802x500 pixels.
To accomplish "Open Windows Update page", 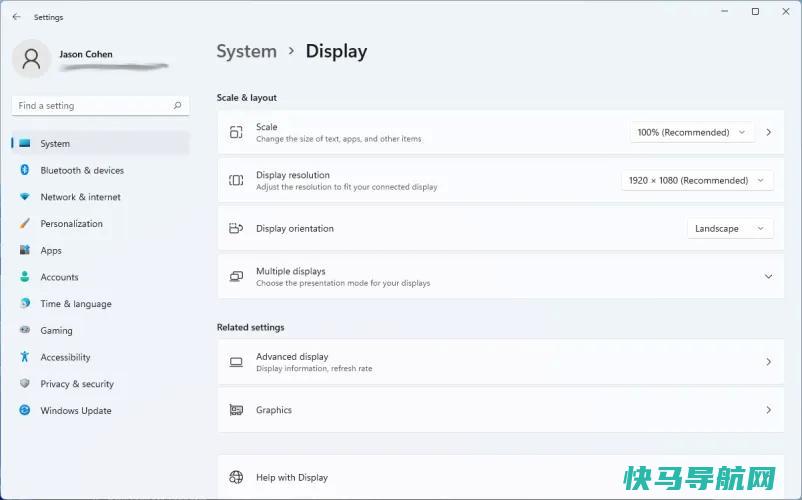I will (100, 410).
